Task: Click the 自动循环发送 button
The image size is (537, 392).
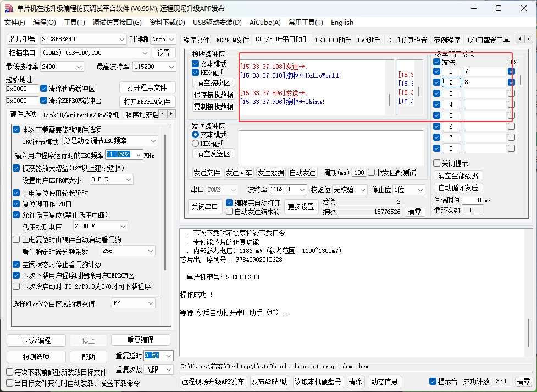Action: click(x=458, y=188)
